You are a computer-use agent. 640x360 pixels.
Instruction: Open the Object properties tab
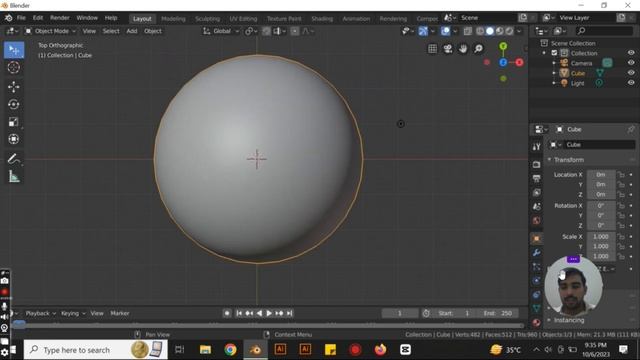(537, 239)
